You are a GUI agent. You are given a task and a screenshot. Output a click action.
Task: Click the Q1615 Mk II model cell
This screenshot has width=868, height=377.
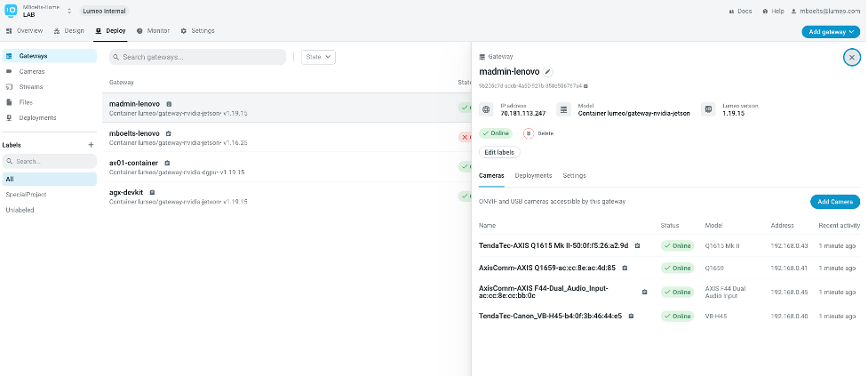click(x=722, y=245)
